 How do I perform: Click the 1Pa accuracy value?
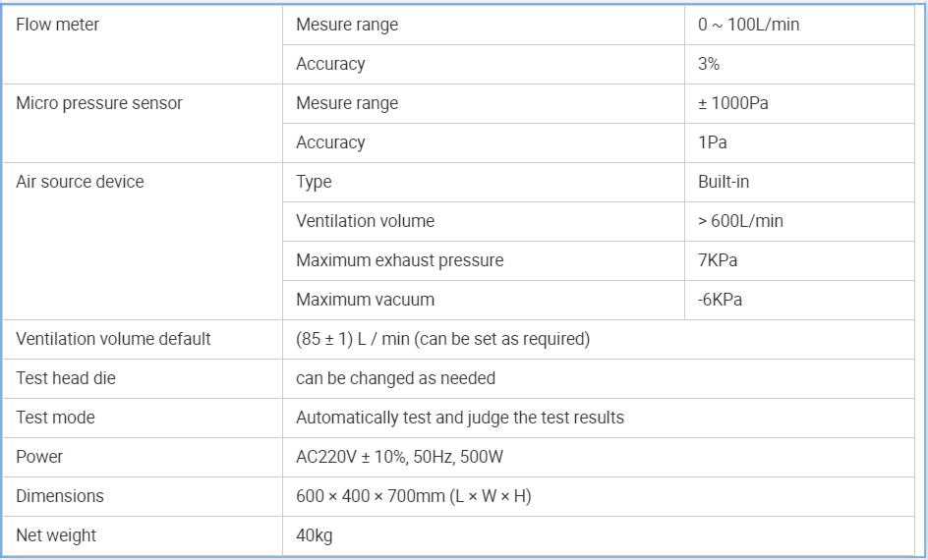click(x=713, y=142)
